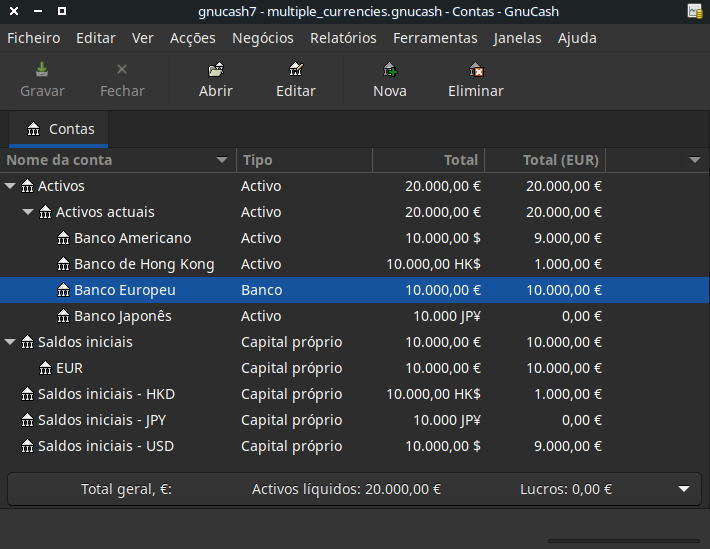
Task: Click the Nova account toolbar icon
Action: pyautogui.click(x=389, y=70)
